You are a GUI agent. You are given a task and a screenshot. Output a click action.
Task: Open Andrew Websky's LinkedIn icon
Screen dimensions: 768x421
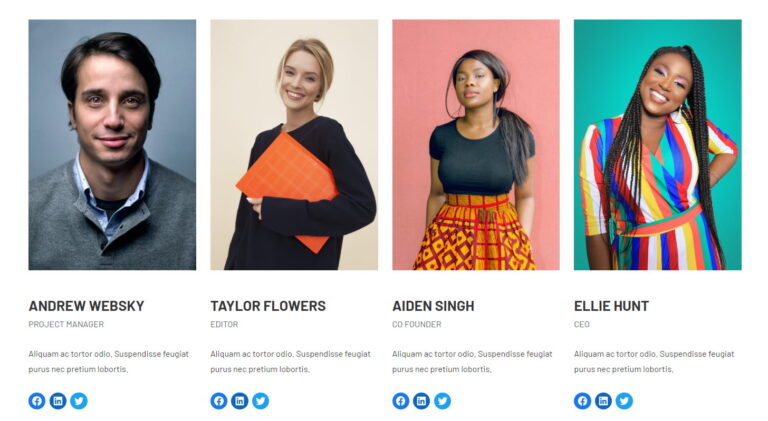[x=58, y=401]
